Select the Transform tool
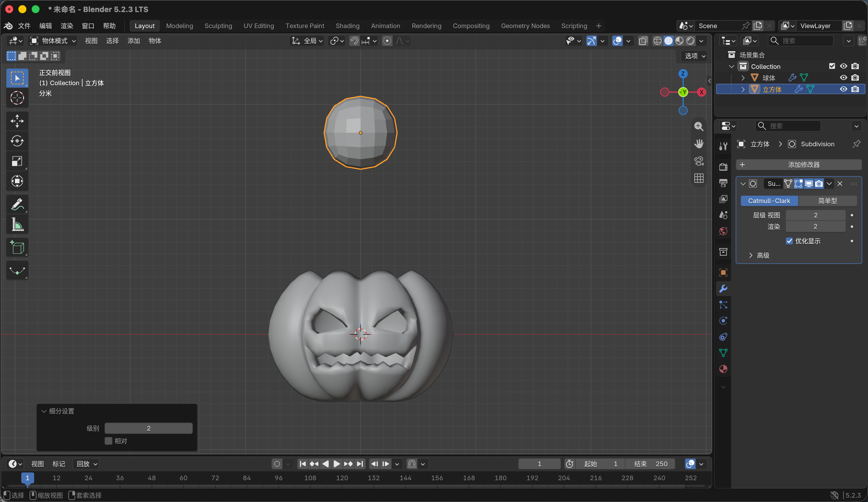The image size is (868, 502). 17,181
